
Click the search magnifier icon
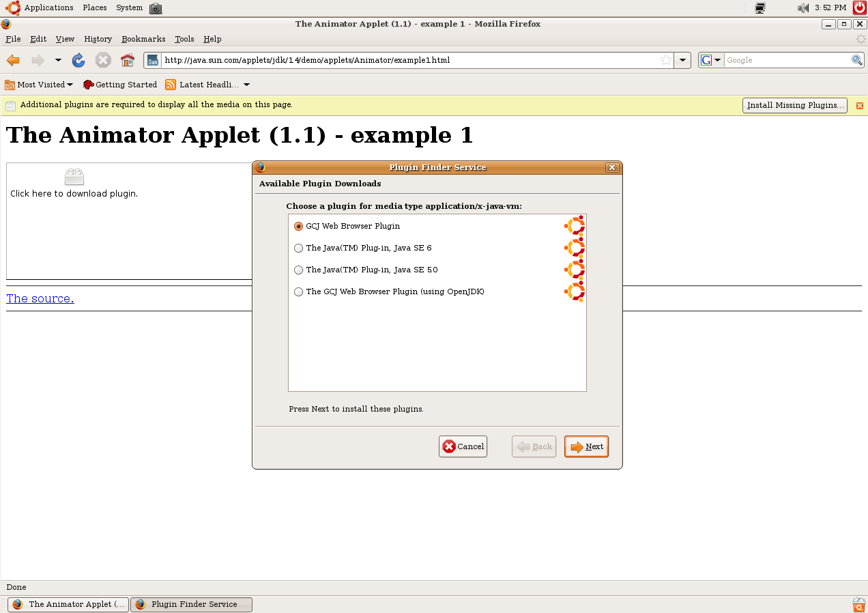pyautogui.click(x=857, y=60)
